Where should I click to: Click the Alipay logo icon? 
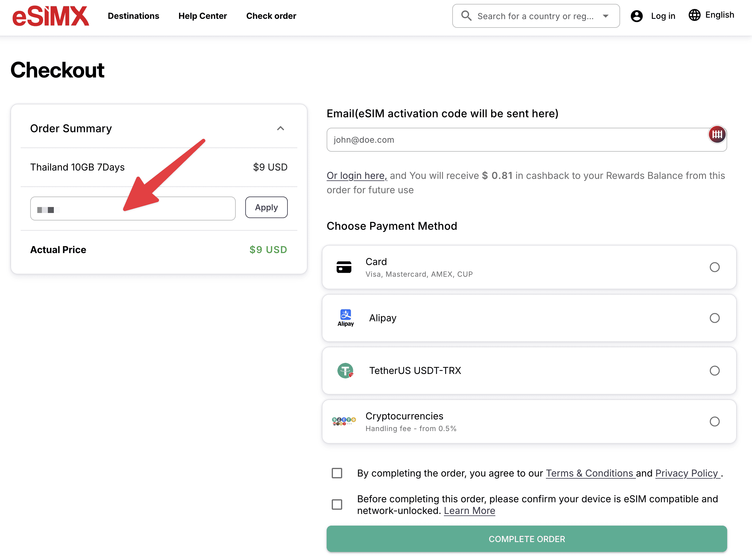pos(345,318)
